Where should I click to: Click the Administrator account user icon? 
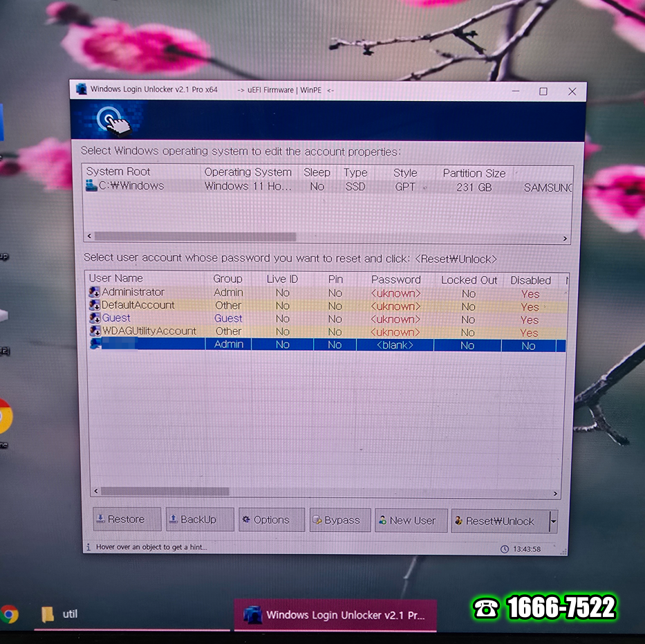click(95, 292)
